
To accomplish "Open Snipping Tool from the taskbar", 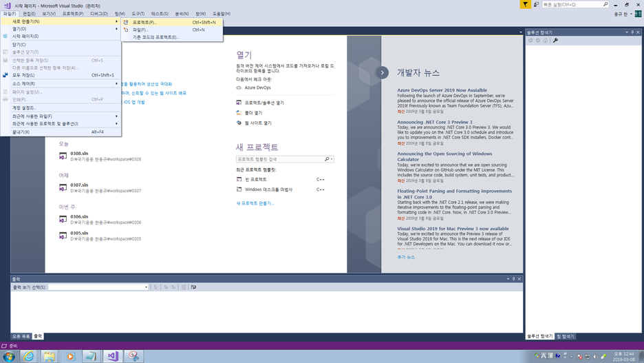I will pyautogui.click(x=133, y=356).
